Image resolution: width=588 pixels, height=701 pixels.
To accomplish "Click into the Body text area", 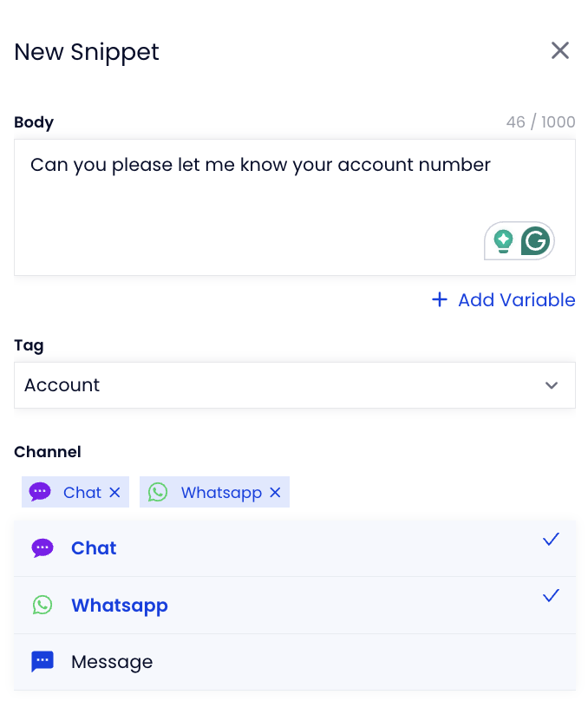I will coord(295,207).
